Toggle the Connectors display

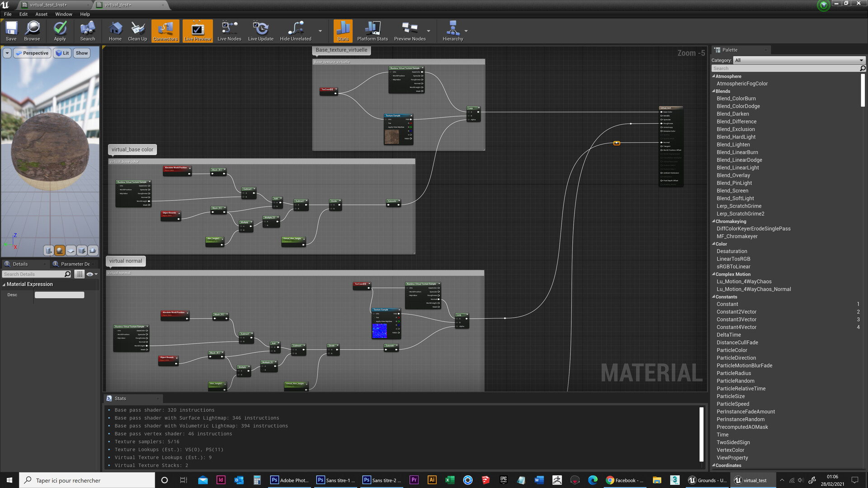[165, 31]
